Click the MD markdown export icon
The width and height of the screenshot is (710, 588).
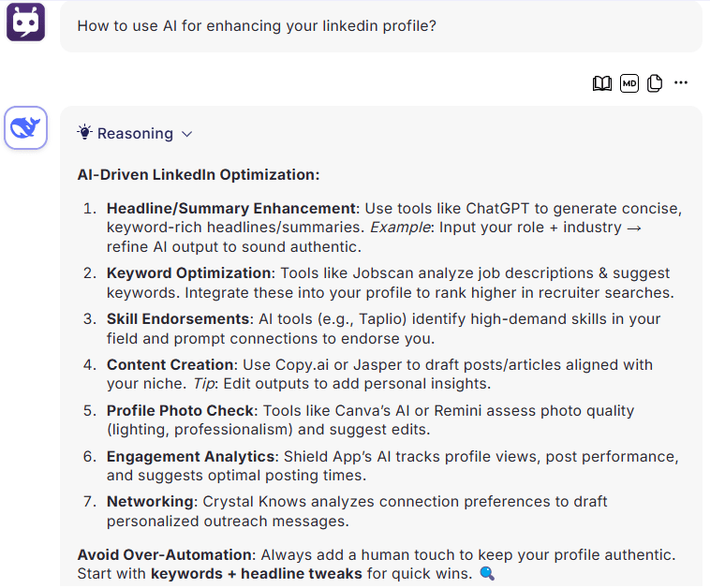coord(629,83)
